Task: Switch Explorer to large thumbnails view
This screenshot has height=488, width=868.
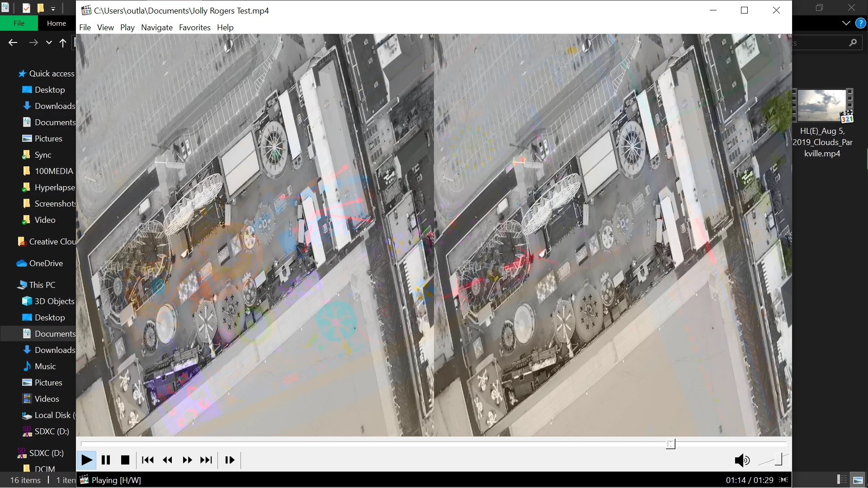Action: point(858,480)
